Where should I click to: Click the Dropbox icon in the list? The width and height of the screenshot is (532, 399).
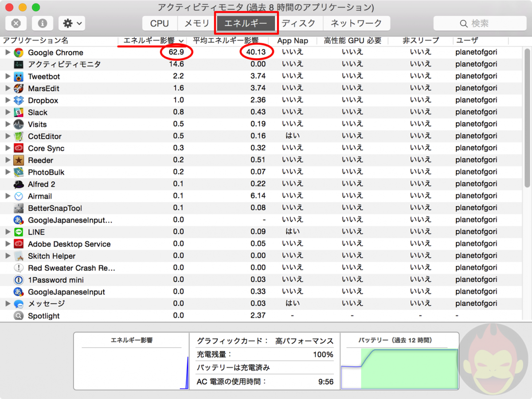tap(19, 100)
